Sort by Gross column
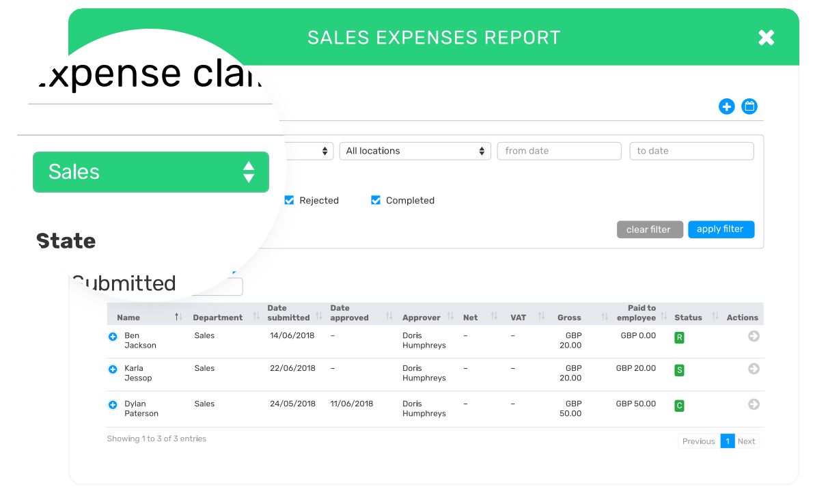The height and width of the screenshot is (504, 813). tap(569, 318)
